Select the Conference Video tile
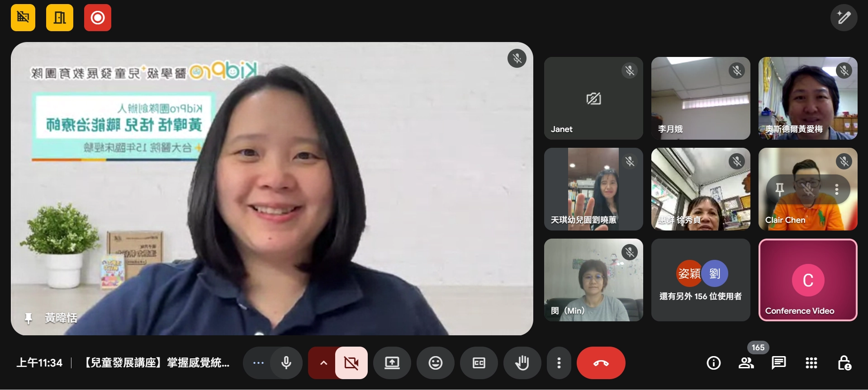Viewport: 868px width, 390px height. (x=808, y=280)
